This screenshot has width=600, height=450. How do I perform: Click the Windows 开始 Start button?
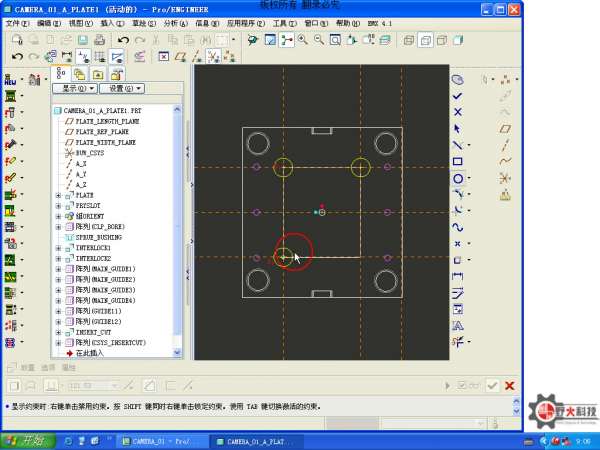click(28, 441)
